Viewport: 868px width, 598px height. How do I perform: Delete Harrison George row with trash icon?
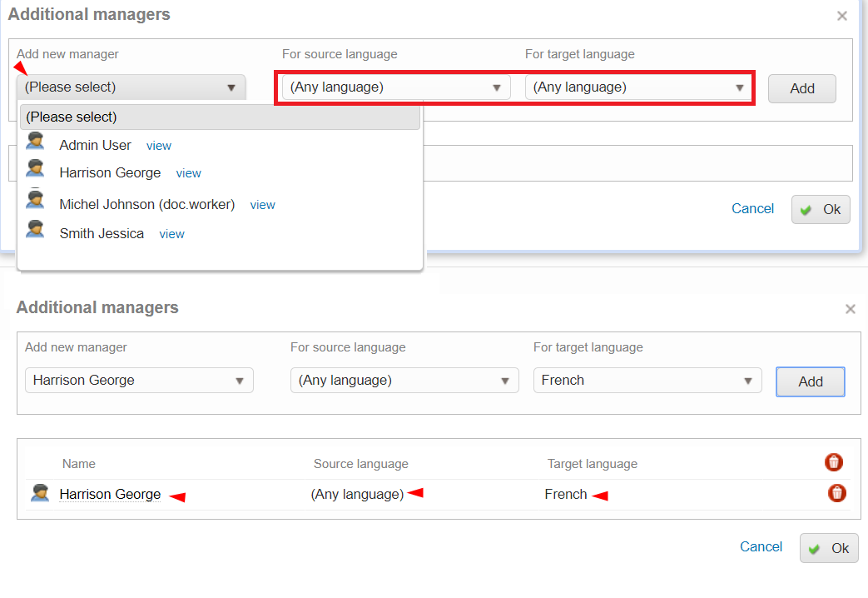[x=836, y=493]
